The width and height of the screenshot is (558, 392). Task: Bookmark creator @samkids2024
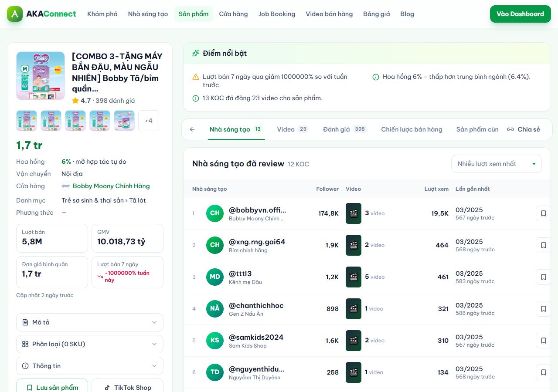pyautogui.click(x=543, y=341)
